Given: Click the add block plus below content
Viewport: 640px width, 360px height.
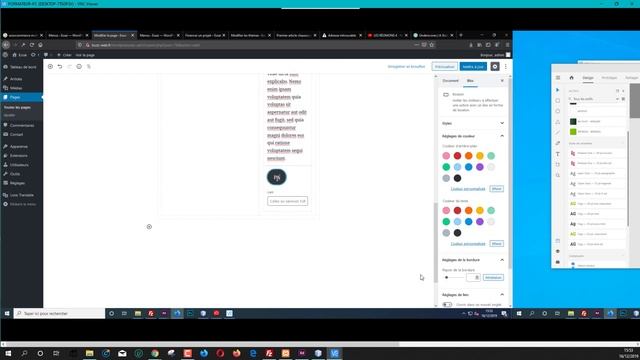Looking at the screenshot, I should (149, 227).
